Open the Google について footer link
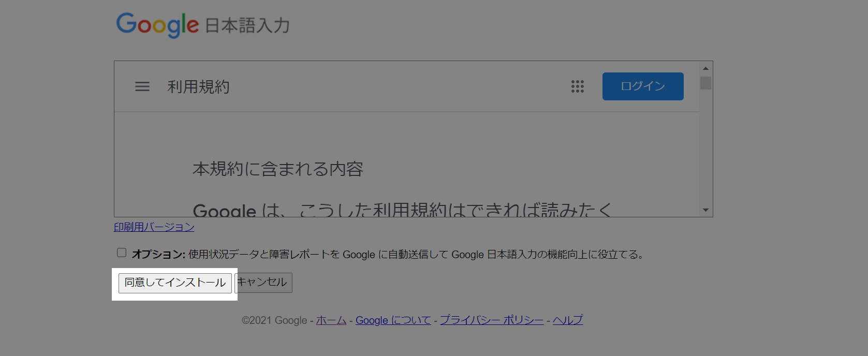Image resolution: width=868 pixels, height=356 pixels. tap(393, 320)
